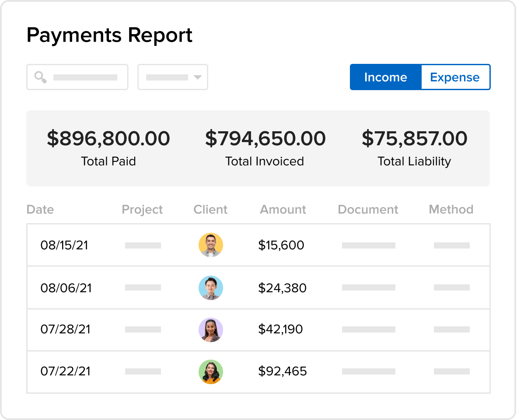Select client avatar for 07/22/21 payment

211,371
